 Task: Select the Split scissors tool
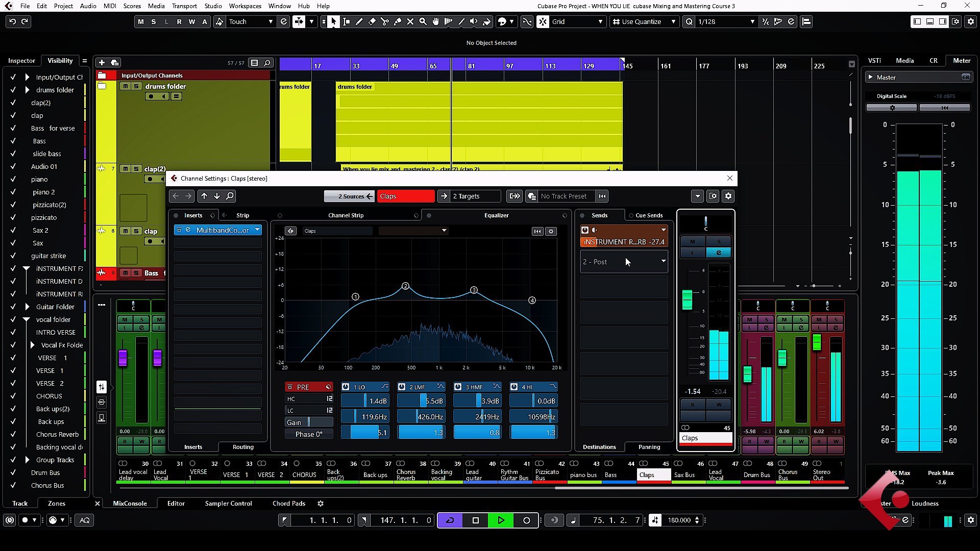(x=384, y=21)
